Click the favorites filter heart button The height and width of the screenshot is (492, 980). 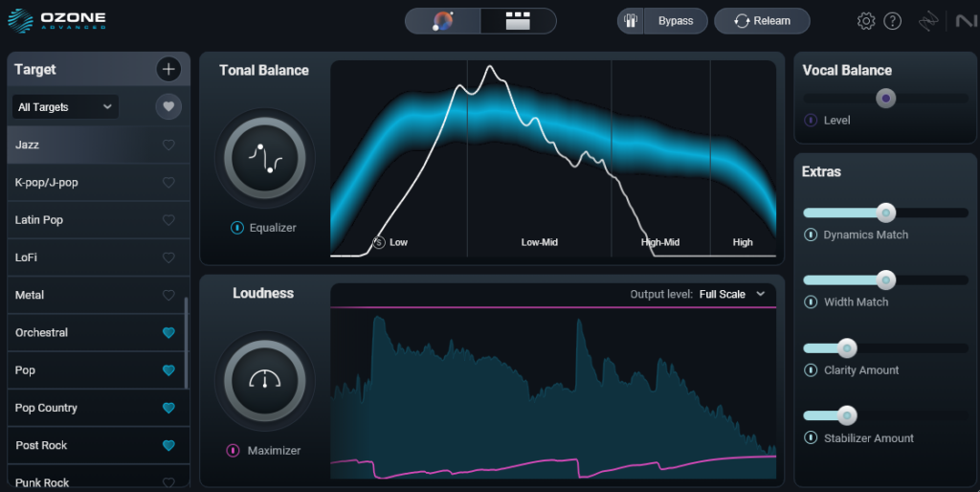coord(168,107)
